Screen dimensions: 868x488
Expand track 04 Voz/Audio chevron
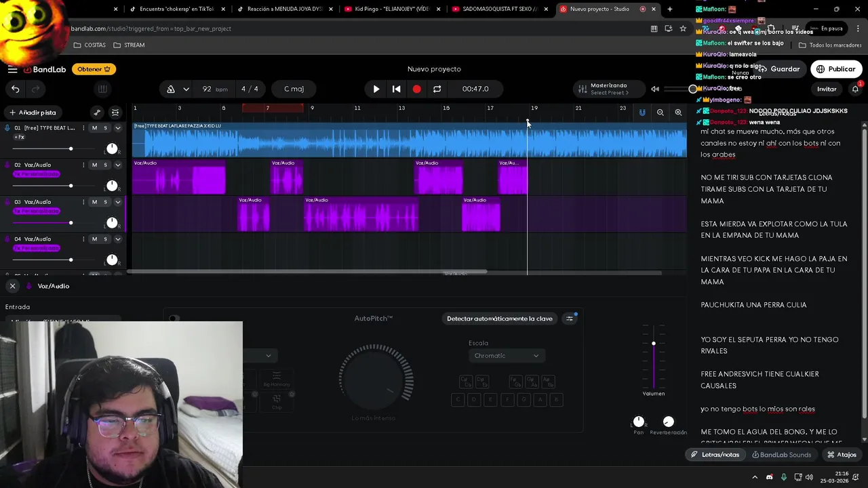(117, 239)
